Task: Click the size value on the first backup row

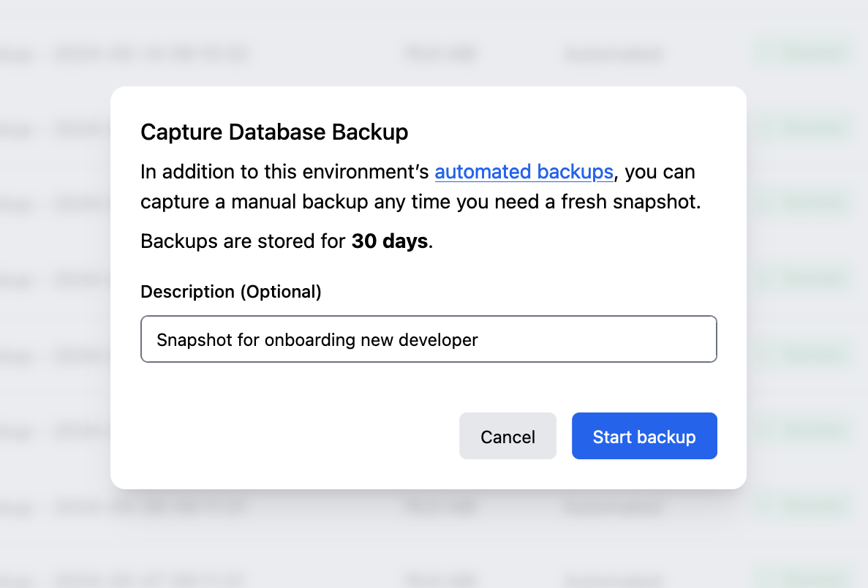Action: (x=440, y=53)
